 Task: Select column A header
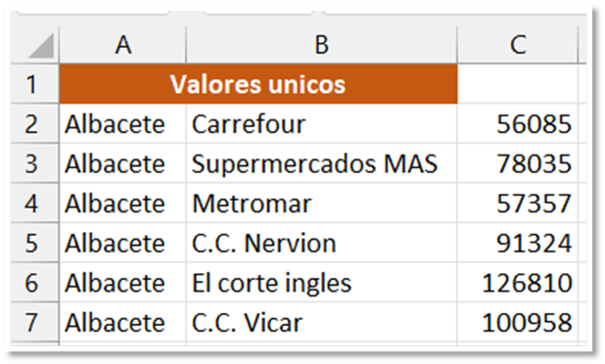(x=122, y=45)
